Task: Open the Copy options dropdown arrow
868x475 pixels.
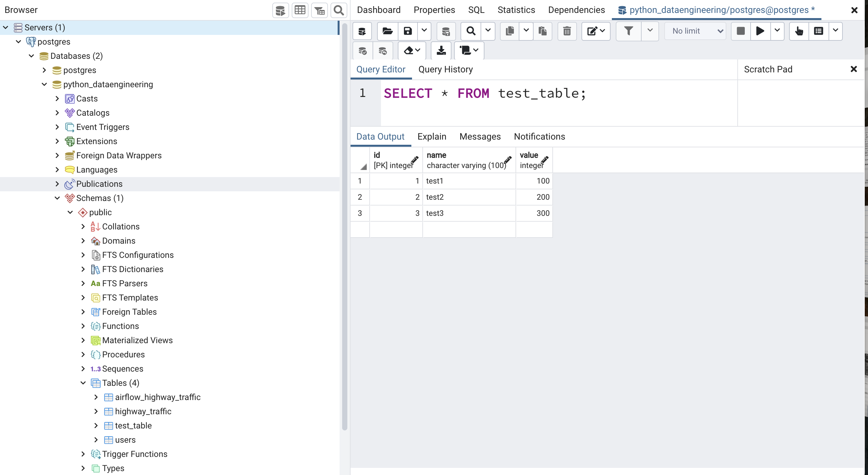Action: pyautogui.click(x=526, y=31)
